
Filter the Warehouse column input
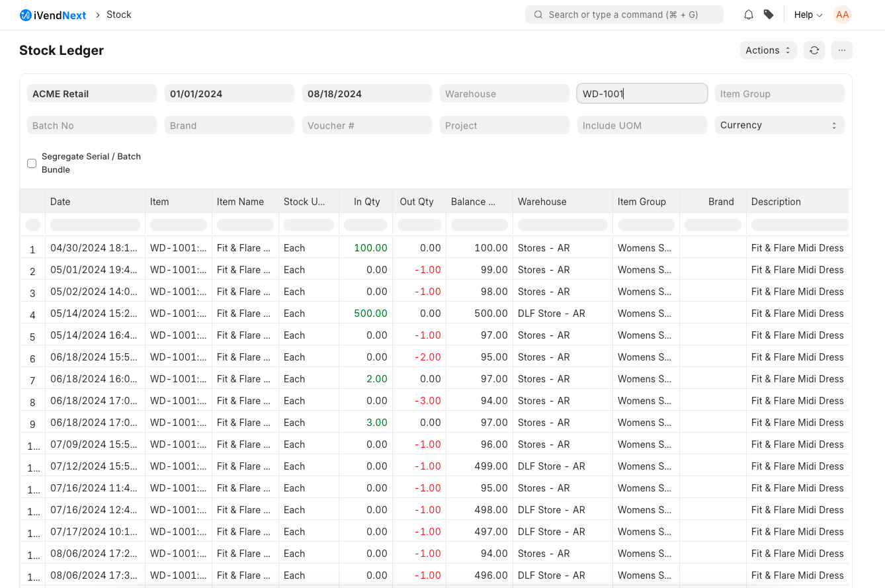563,225
